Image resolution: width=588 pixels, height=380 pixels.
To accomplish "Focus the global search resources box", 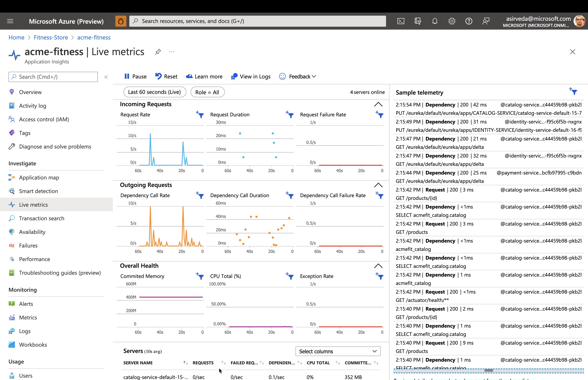I will click(258, 21).
